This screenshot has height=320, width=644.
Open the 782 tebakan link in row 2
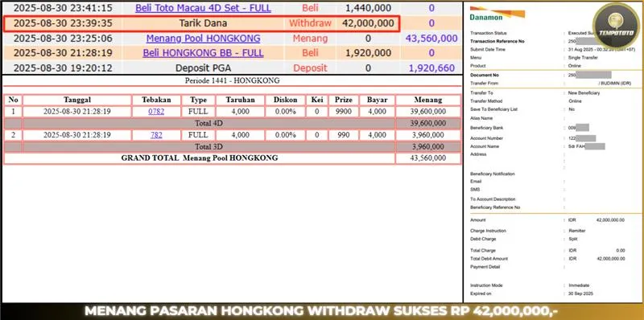pyautogui.click(x=156, y=134)
